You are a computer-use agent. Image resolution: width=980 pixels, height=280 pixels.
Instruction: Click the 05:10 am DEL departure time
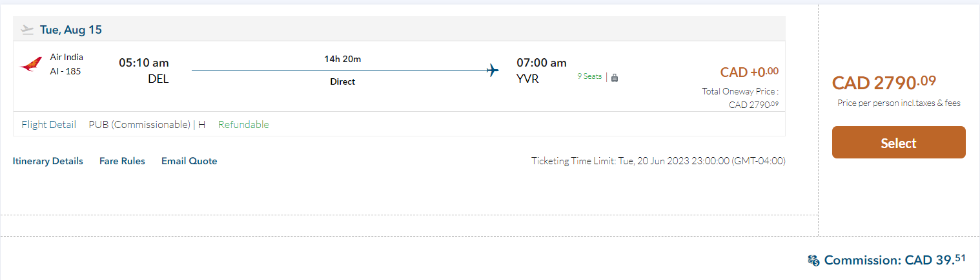(144, 63)
